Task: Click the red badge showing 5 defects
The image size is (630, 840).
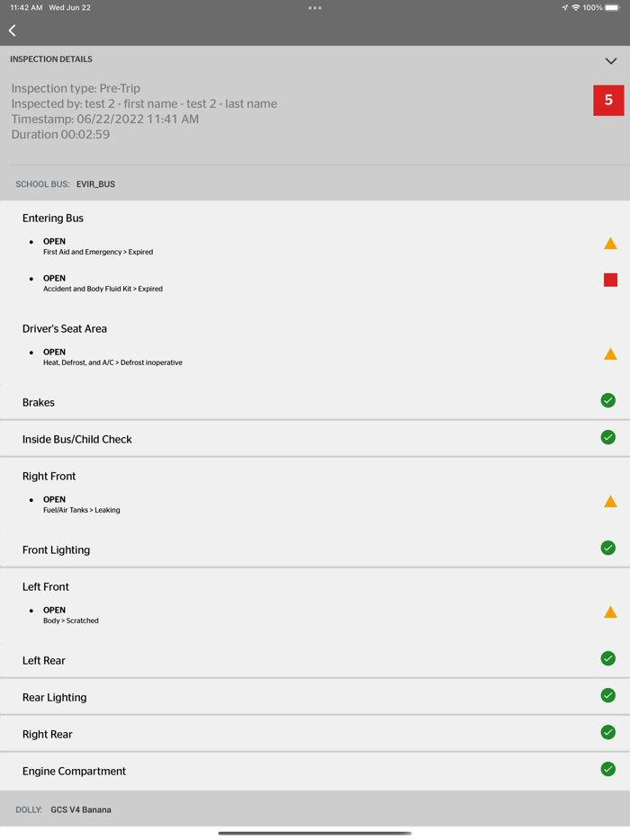Action: 609,101
